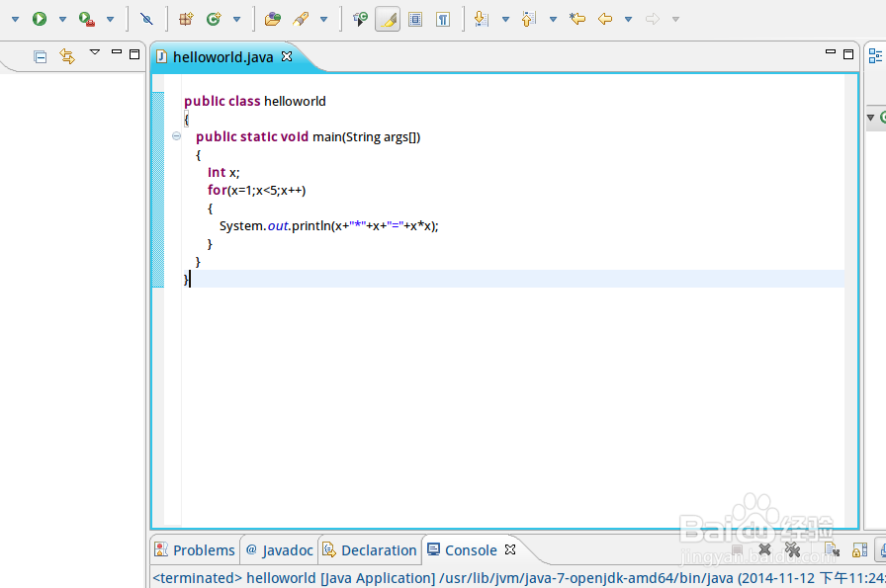886x588 pixels.
Task: Toggle Block Selection Mode icon
Action: (415, 20)
